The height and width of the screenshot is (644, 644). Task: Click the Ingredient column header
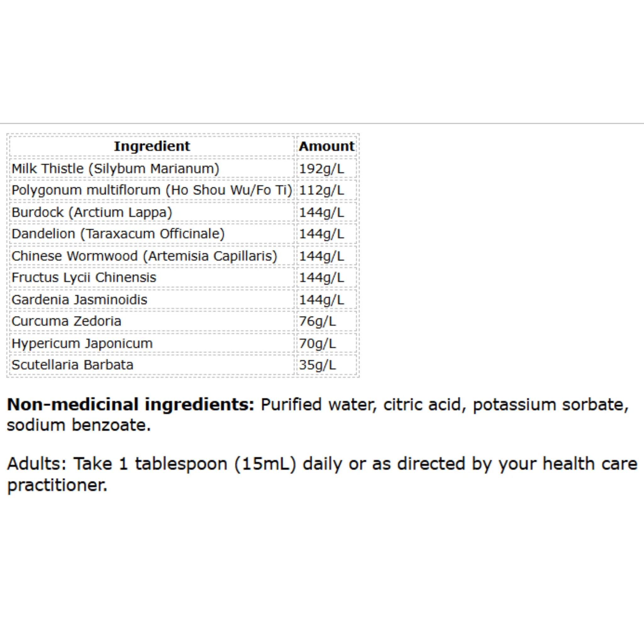click(x=152, y=146)
